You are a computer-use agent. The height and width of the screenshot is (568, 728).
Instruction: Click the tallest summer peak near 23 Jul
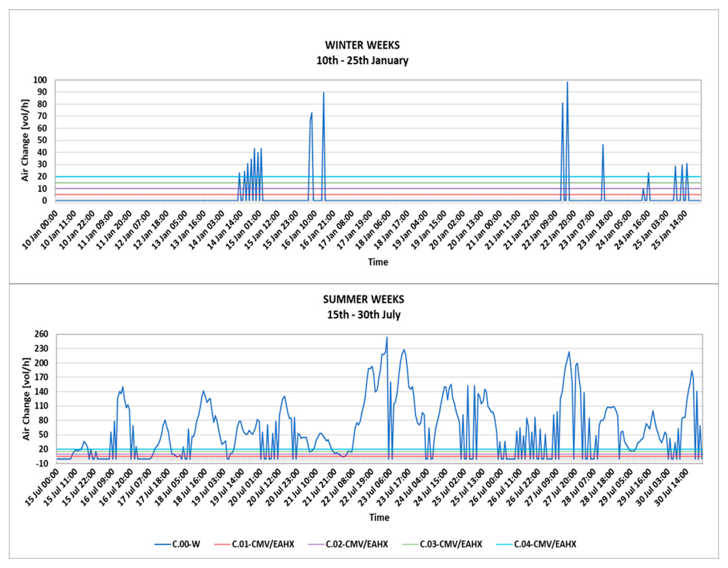coord(387,338)
